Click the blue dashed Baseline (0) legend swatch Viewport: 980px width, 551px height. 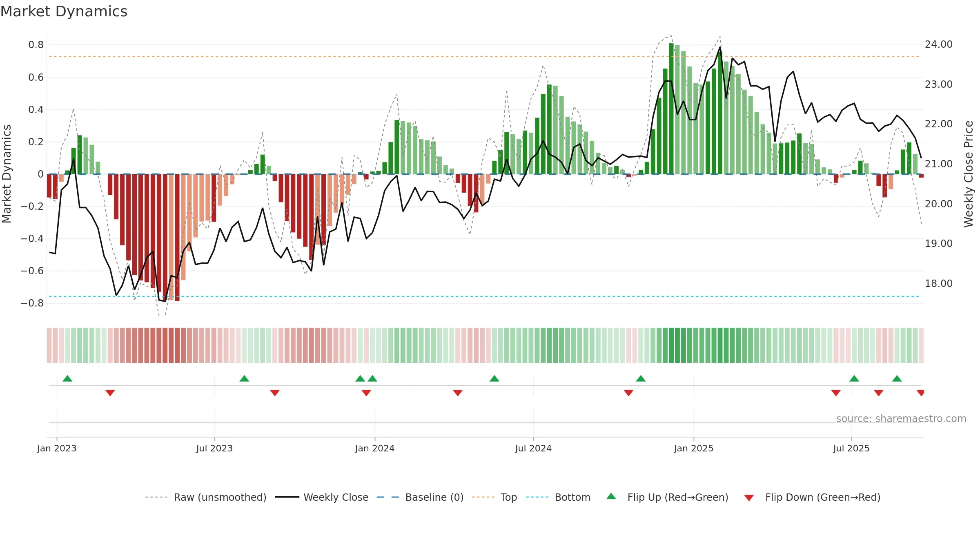[388, 497]
